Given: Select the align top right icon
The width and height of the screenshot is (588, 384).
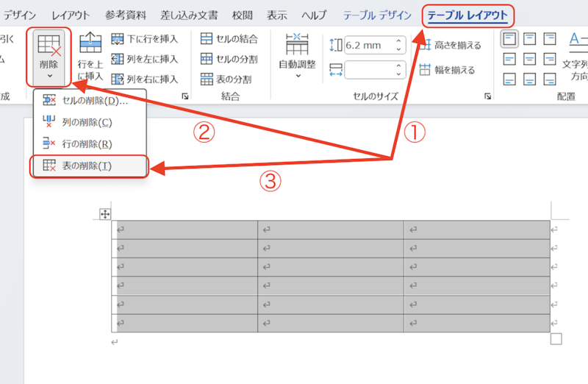Looking at the screenshot, I should (x=550, y=39).
